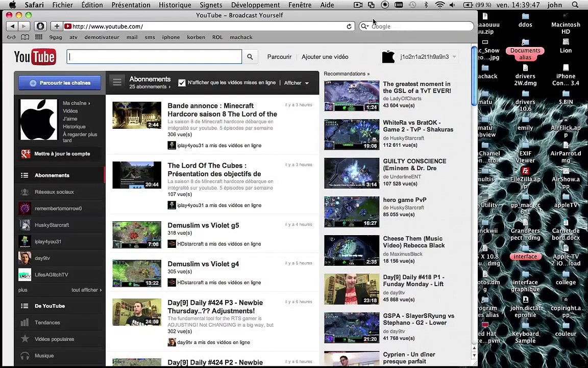The width and height of the screenshot is (588, 368).
Task: Open the guide list icon beside Abonnements header
Action: pyautogui.click(x=117, y=82)
